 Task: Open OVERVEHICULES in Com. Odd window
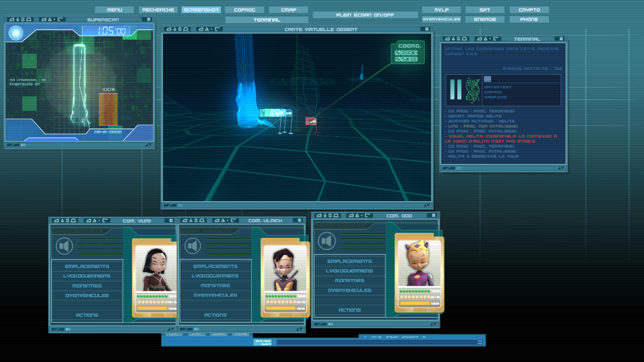coord(350,291)
